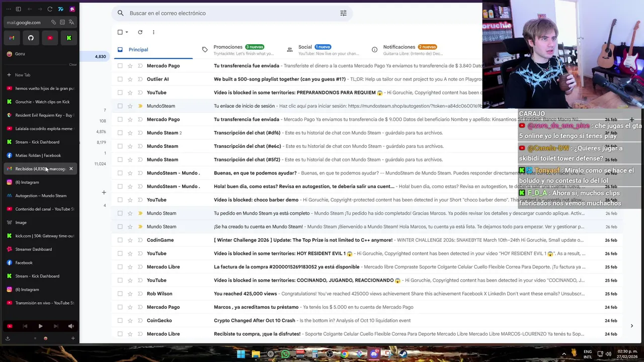This screenshot has width=644, height=362.
Task: Click the search mail input field
Action: coord(231,13)
